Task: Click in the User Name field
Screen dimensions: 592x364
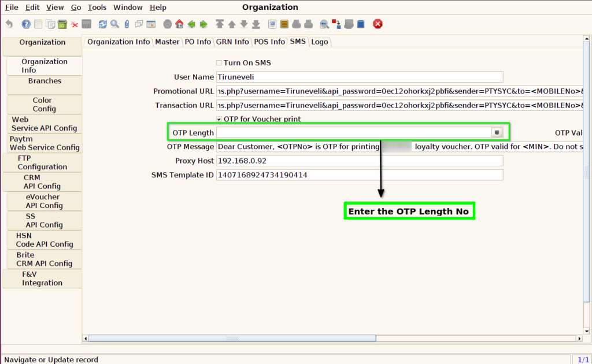Action: [360, 77]
